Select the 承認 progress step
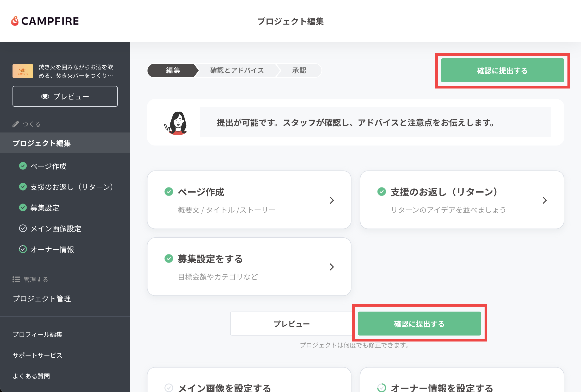This screenshot has width=581, height=392. (x=299, y=71)
